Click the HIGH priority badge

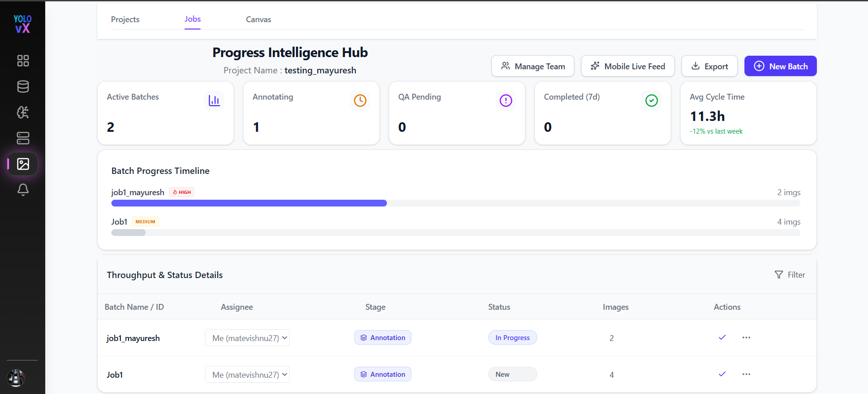point(182,192)
